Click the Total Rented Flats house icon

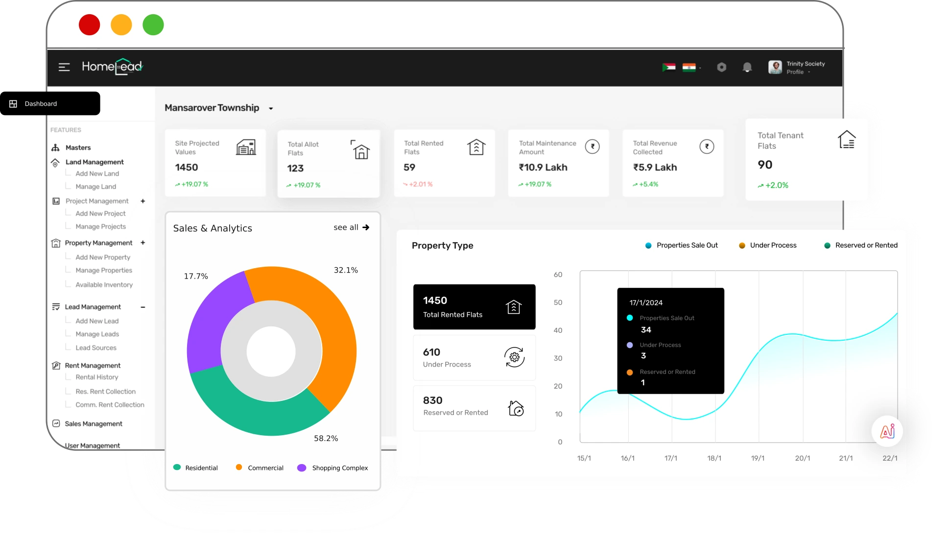coord(476,147)
